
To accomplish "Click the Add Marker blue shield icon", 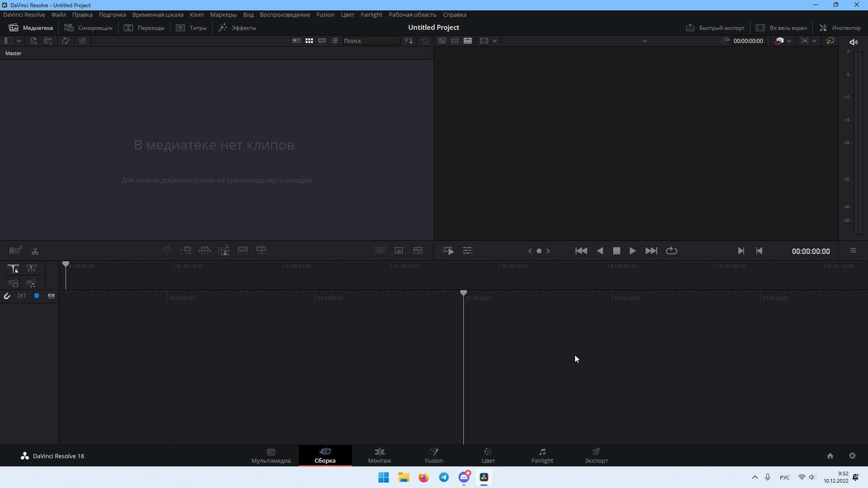I will click(x=37, y=296).
